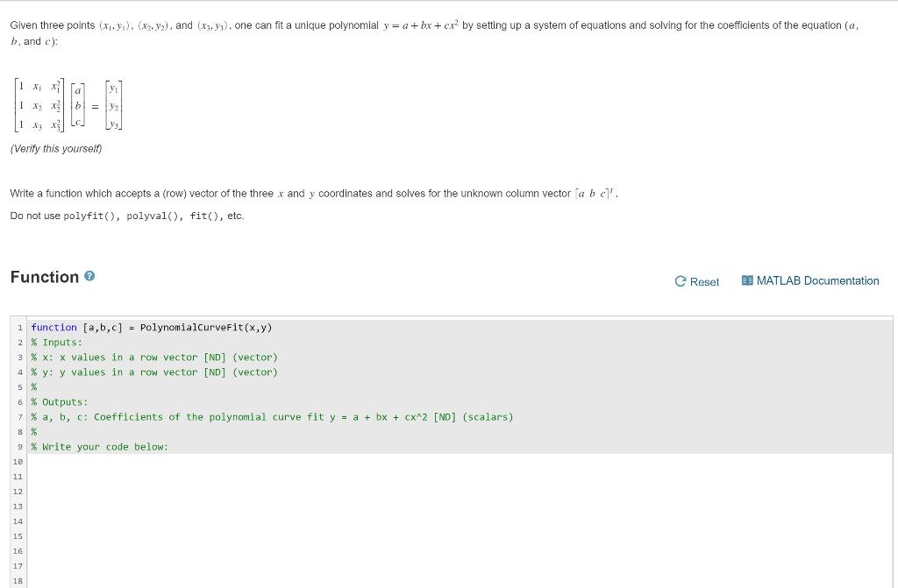898x588 pixels.
Task: Click line number 1 in the editor gutter
Action: click(x=18, y=327)
